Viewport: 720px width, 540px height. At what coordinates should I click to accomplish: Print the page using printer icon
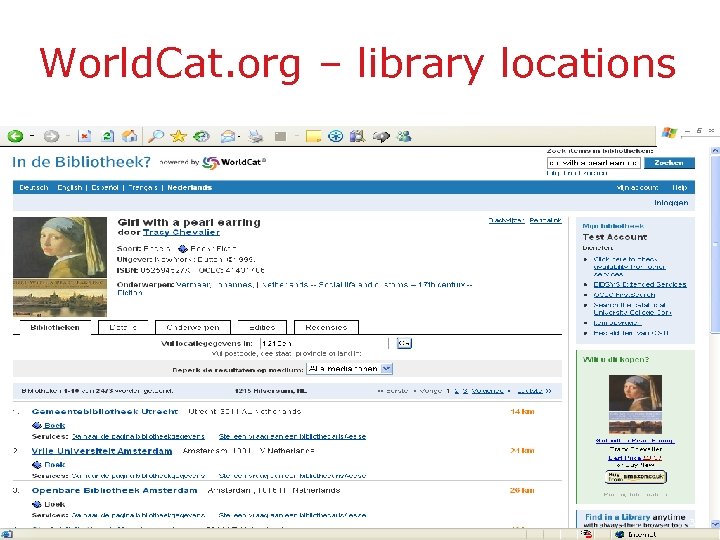pyautogui.click(x=256, y=136)
